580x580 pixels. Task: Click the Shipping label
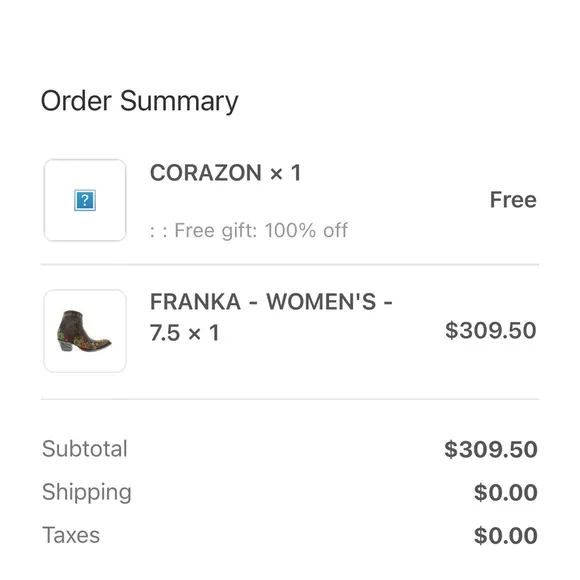point(87,492)
